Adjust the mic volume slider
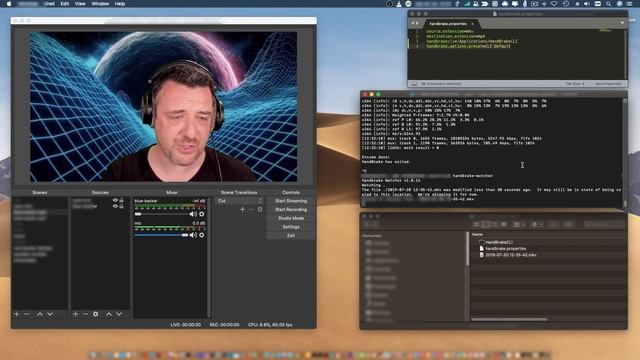 tap(161, 235)
